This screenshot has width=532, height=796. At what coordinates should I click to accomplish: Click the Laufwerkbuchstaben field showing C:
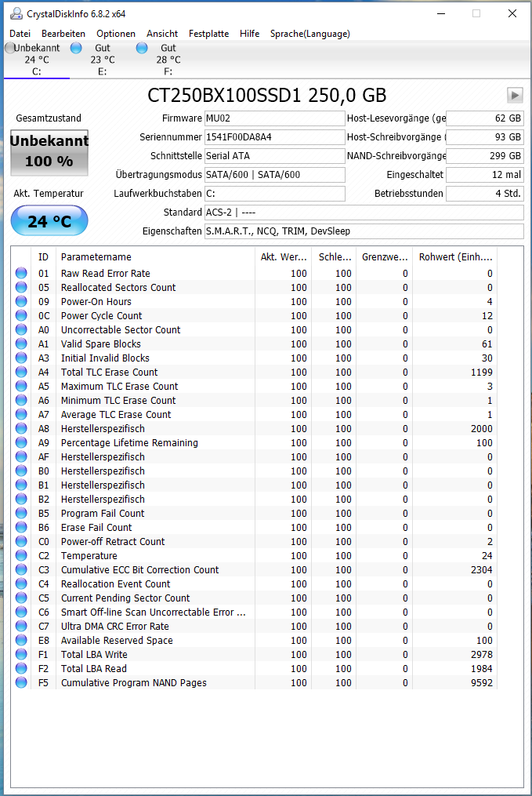point(274,194)
